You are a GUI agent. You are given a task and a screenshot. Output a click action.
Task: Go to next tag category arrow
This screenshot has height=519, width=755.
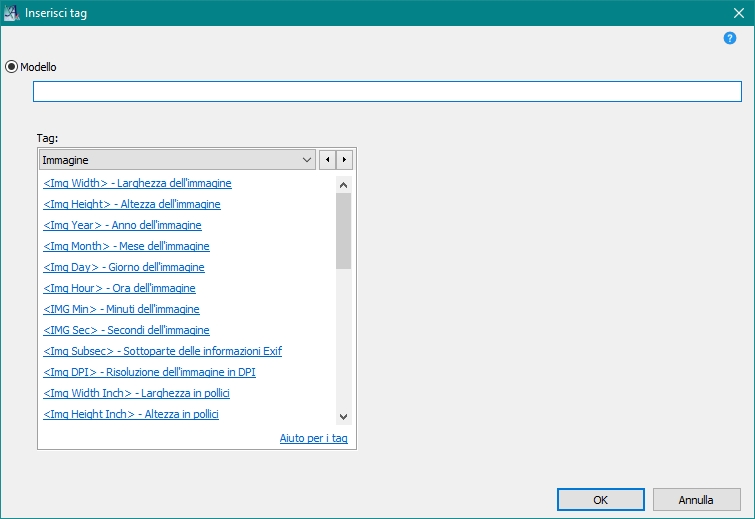[344, 160]
